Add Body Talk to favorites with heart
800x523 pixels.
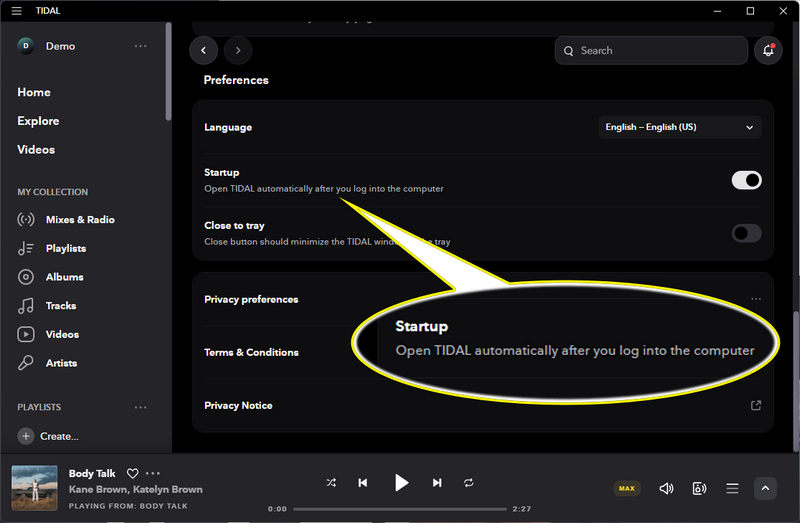(x=133, y=474)
